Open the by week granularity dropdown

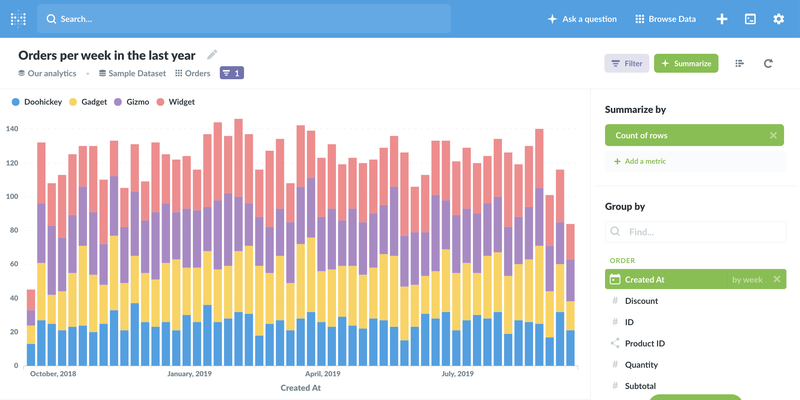click(748, 279)
